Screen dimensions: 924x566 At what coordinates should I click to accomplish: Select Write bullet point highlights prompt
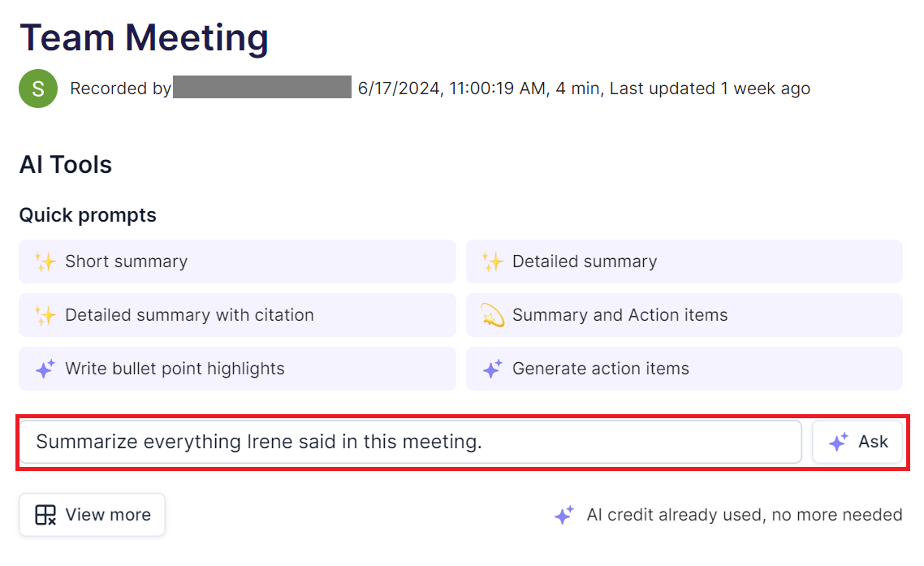click(237, 369)
